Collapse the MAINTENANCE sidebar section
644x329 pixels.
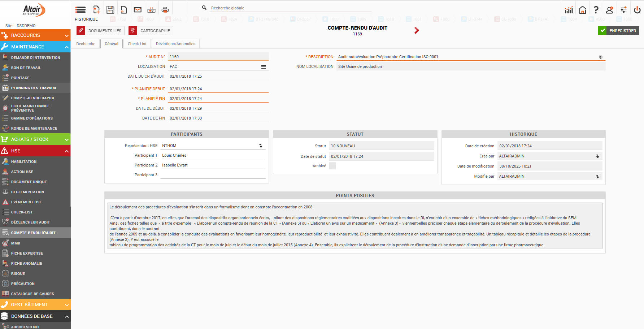click(x=67, y=47)
